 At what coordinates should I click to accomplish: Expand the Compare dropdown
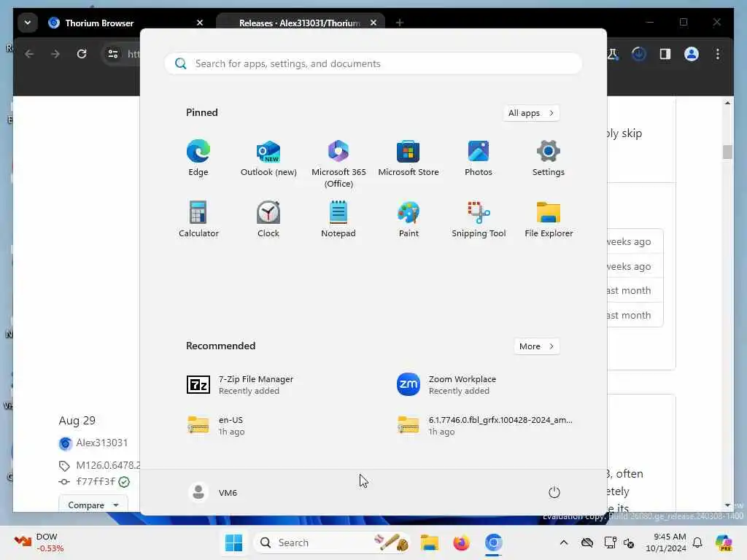point(93,505)
